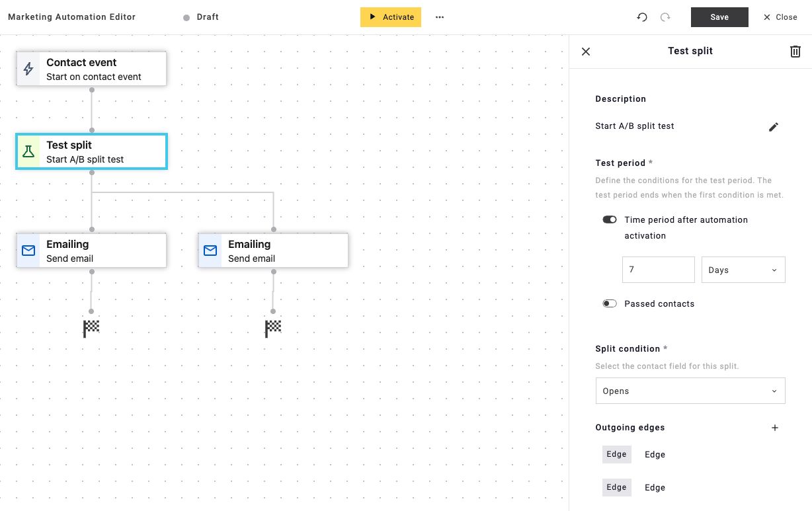Click the 'Start A/B split test' description text in panel

(x=635, y=126)
